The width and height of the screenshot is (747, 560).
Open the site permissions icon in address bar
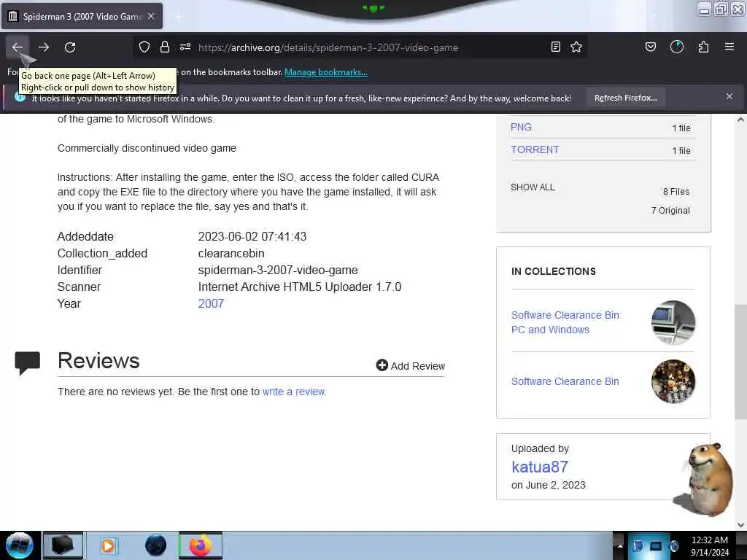point(185,47)
